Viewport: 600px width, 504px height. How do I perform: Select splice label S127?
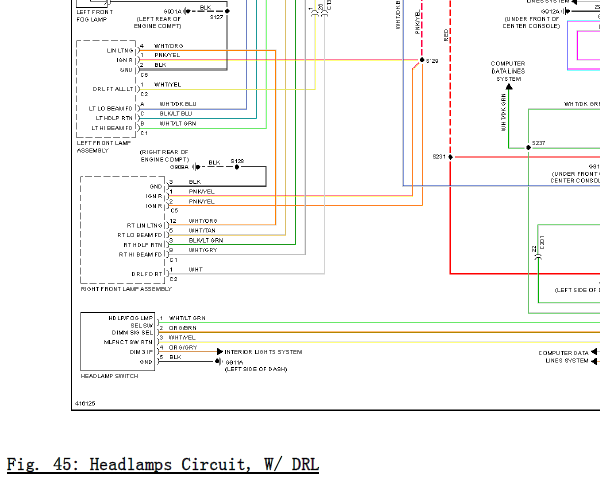[216, 17]
